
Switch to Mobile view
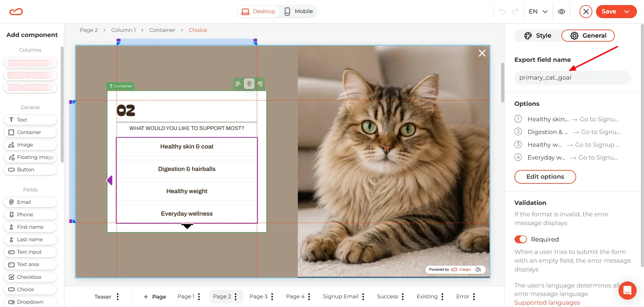[x=298, y=11]
